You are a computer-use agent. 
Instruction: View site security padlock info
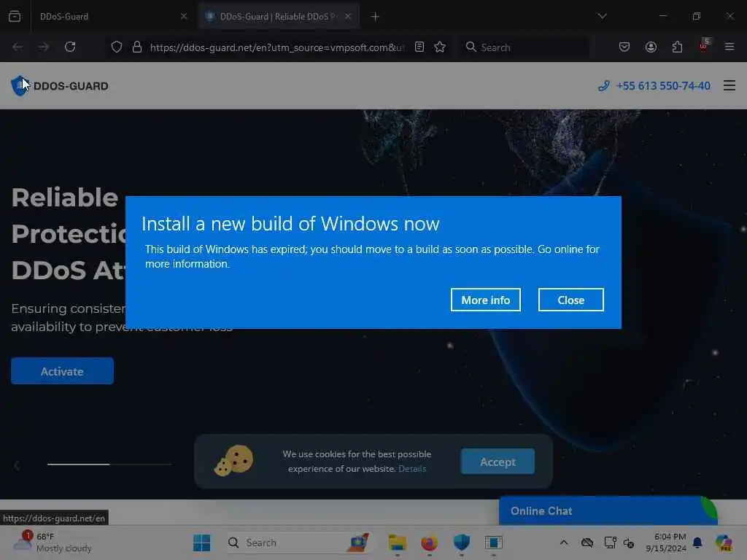(137, 47)
